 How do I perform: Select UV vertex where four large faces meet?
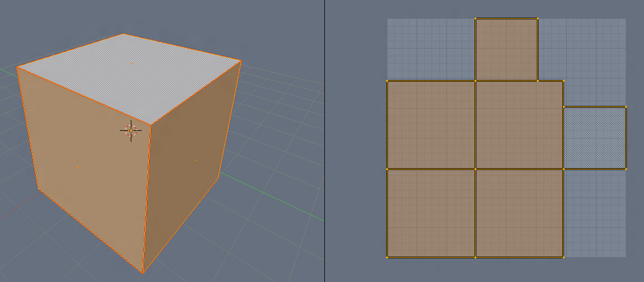pos(476,169)
